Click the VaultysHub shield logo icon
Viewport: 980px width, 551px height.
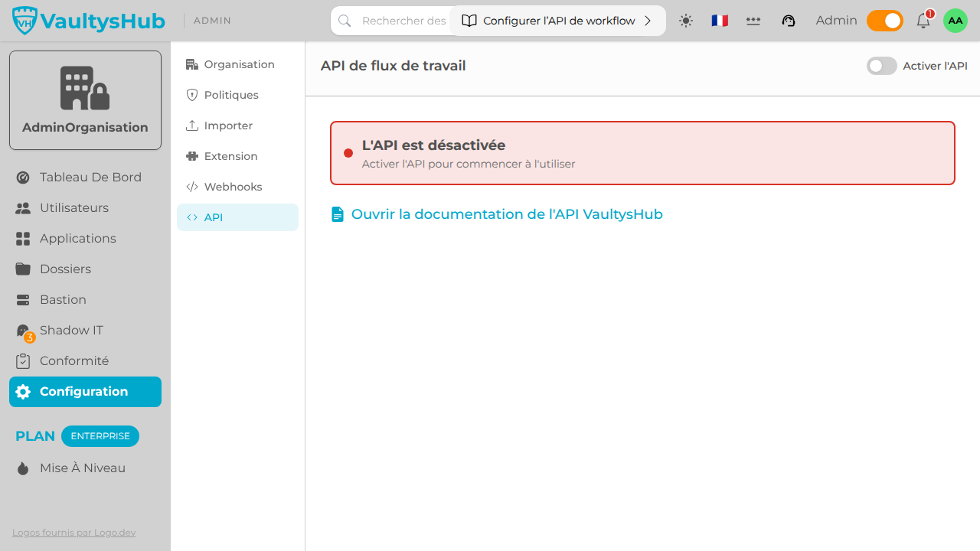25,21
